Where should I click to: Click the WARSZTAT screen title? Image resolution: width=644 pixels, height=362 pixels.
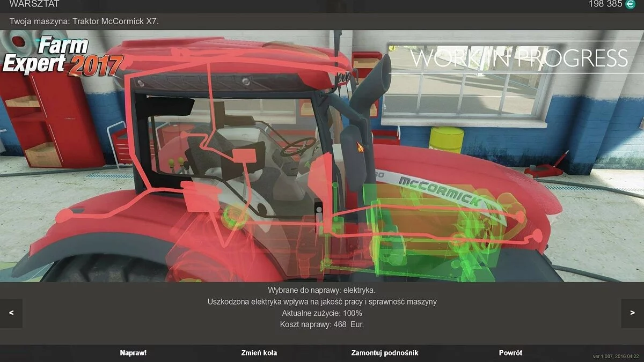(34, 4)
